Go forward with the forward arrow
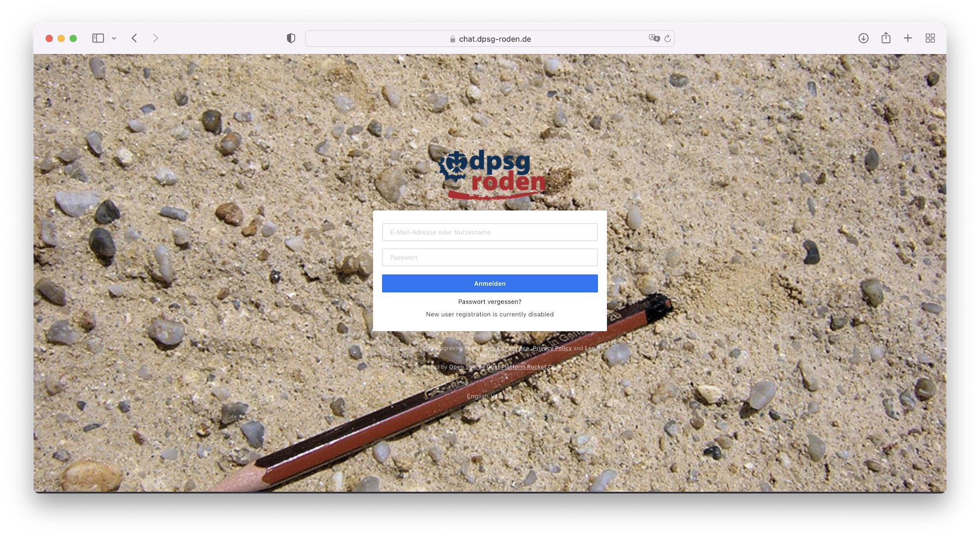This screenshot has width=980, height=538. pos(155,38)
